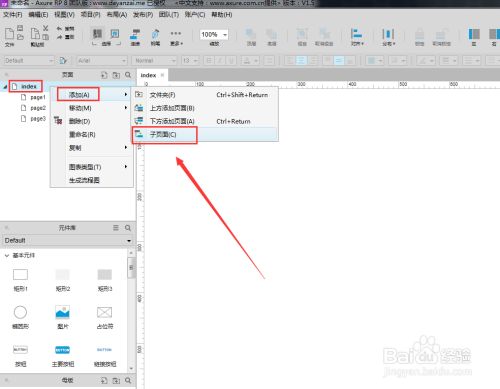The image size is (500, 389).
Task: Add page icon in Pages panel
Action: 104,75
